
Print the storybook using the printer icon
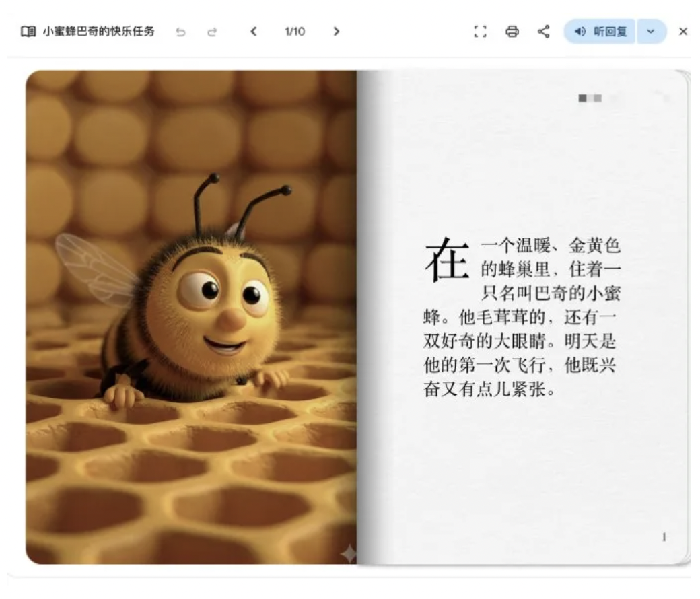pyautogui.click(x=512, y=32)
